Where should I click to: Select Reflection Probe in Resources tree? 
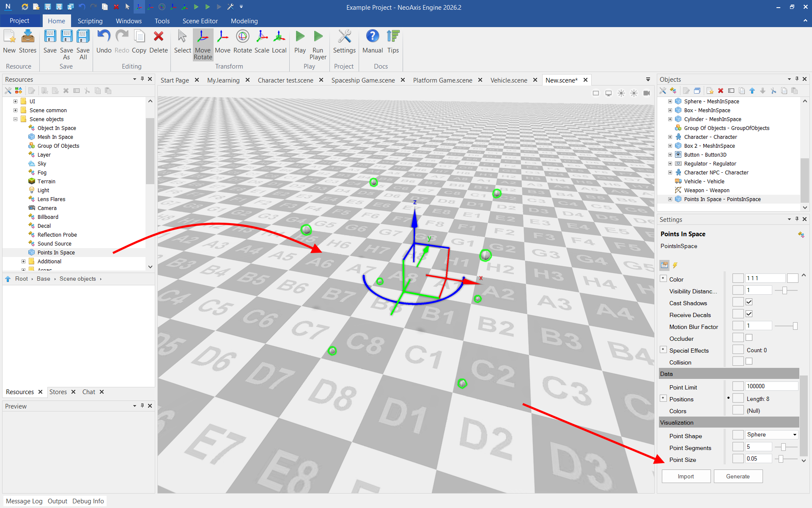pyautogui.click(x=57, y=235)
